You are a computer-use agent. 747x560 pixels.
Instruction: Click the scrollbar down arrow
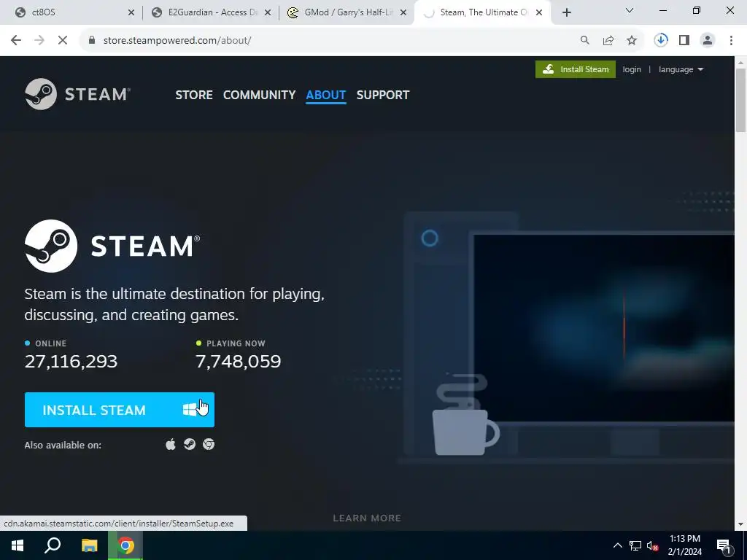coord(740,524)
